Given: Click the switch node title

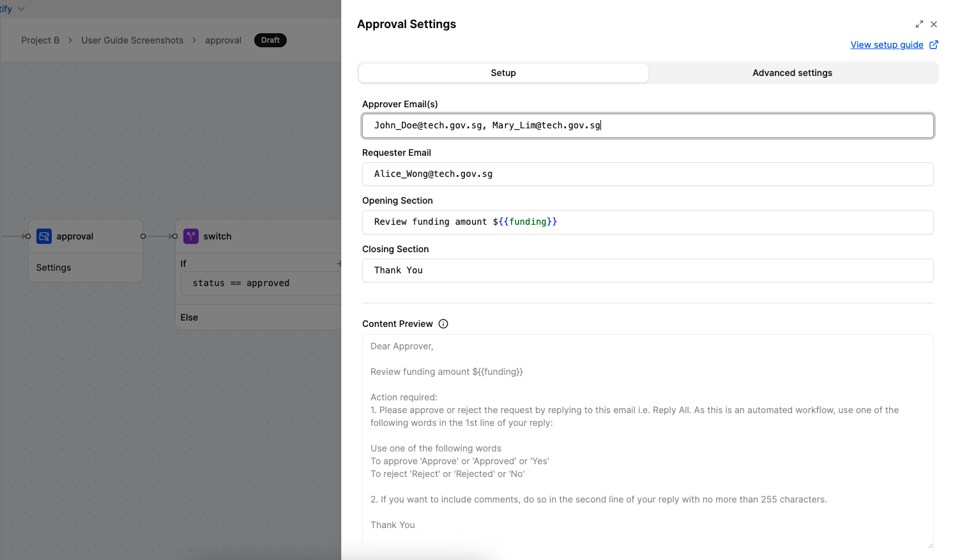Looking at the screenshot, I should pyautogui.click(x=217, y=236).
